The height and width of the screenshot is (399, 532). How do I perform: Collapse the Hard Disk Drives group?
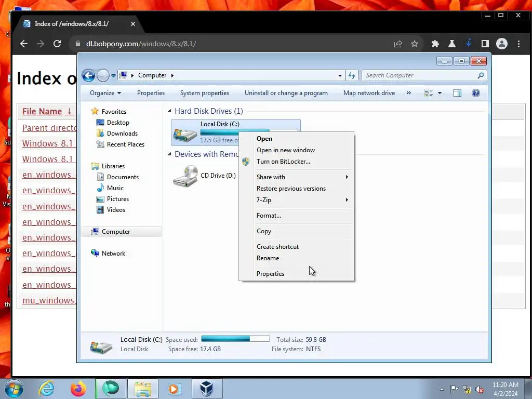[x=169, y=111]
